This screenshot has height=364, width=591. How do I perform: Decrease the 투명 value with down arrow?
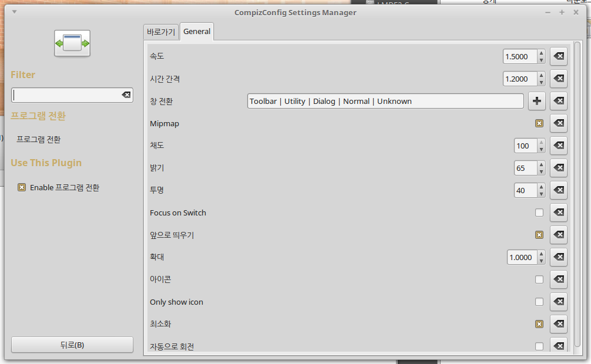tap(541, 194)
